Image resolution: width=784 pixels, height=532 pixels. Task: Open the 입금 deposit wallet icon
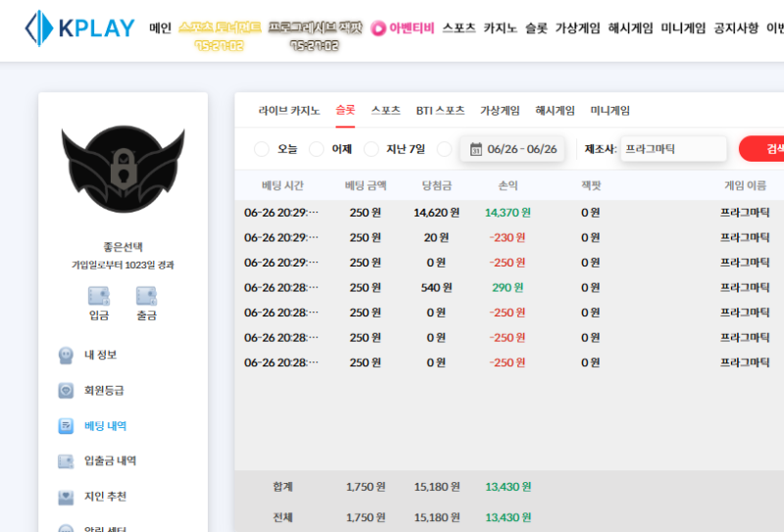pos(99,296)
